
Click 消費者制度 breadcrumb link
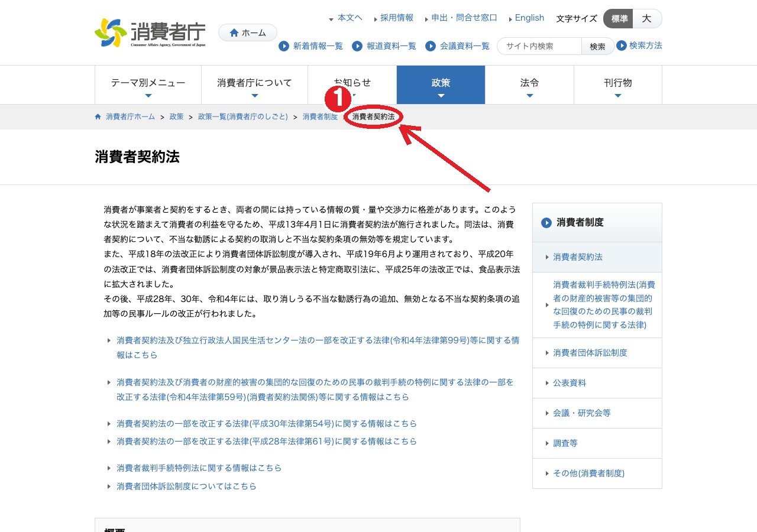[320, 117]
